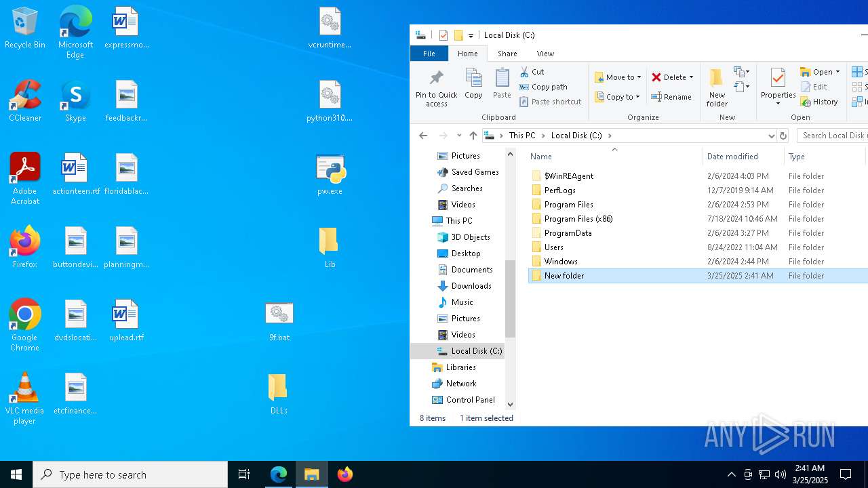Viewport: 868px width, 488px height.
Task: Click the taskbar search box
Action: (x=130, y=474)
